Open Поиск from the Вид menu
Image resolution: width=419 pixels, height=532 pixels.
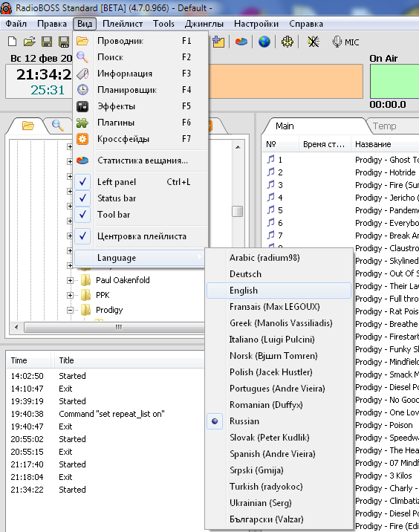point(140,57)
